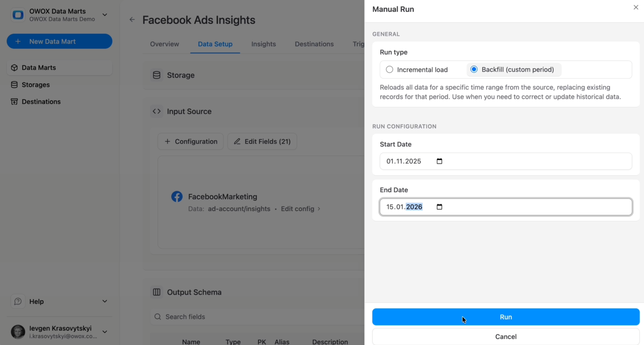Open Storages in the sidebar
Screen dimensions: 644x345
click(60, 85)
